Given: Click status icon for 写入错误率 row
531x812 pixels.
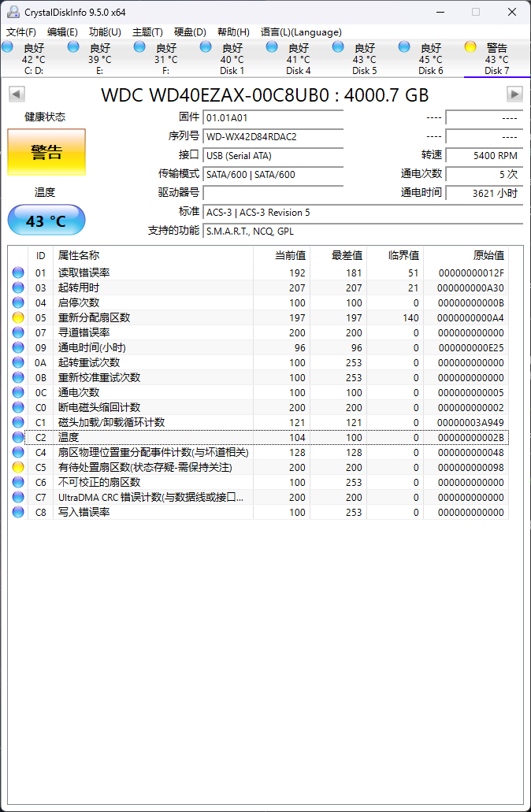Looking at the screenshot, I should (18, 513).
